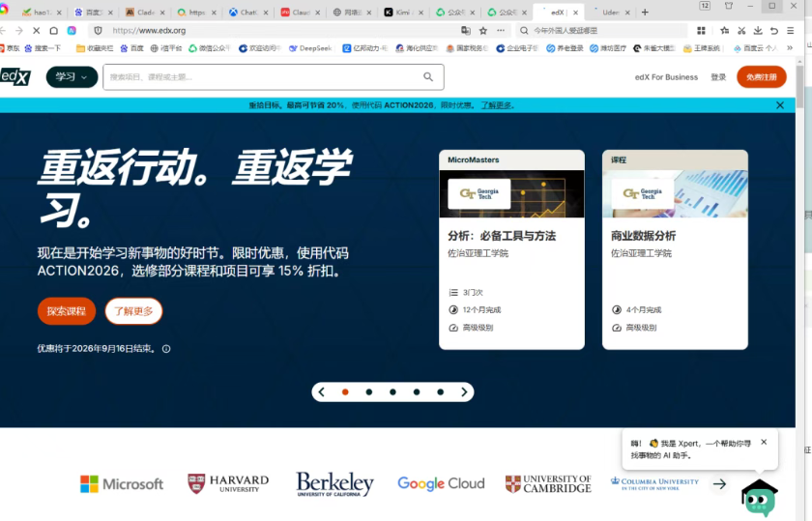This screenshot has width=812, height=521.
Task: Open the DeepSeek bookmark
Action: (310, 48)
